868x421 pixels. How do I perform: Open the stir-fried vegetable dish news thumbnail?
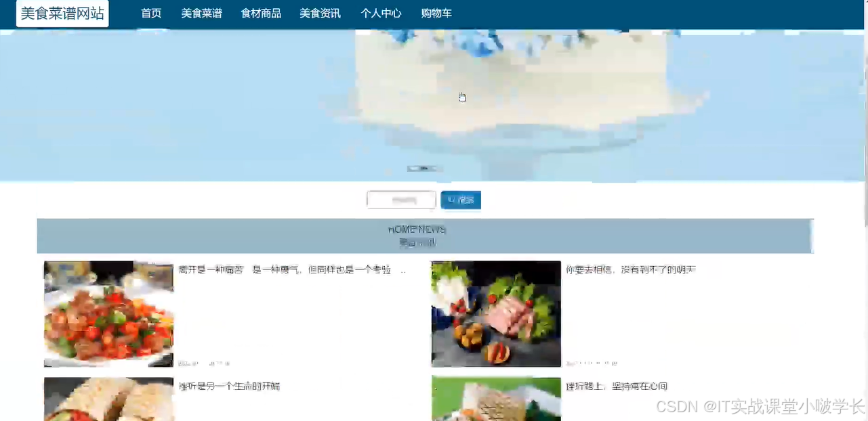[x=108, y=314]
